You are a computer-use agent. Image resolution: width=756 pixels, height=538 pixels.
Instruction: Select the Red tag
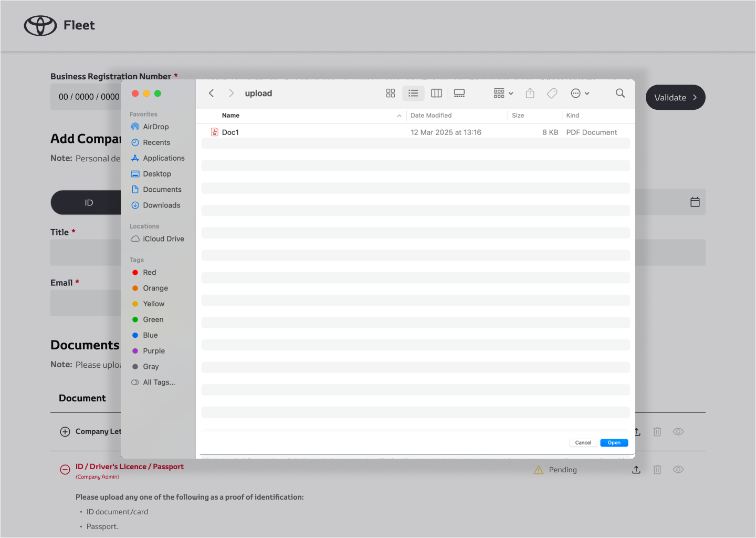(x=149, y=273)
